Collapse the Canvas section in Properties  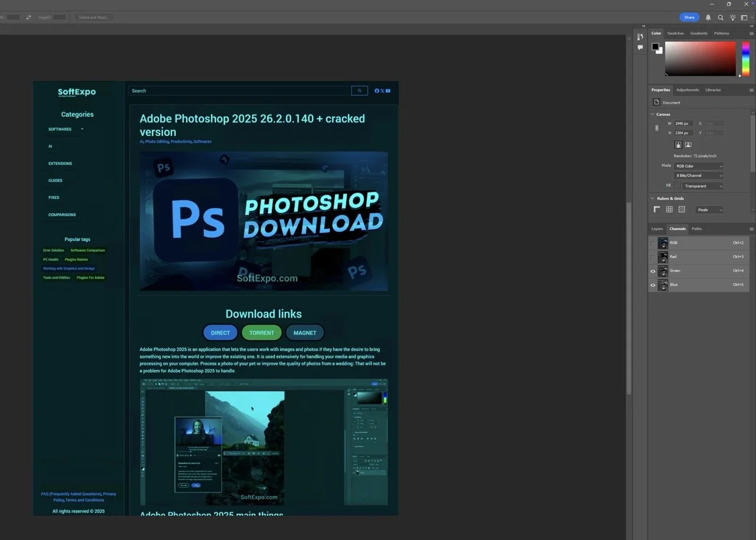[652, 114]
